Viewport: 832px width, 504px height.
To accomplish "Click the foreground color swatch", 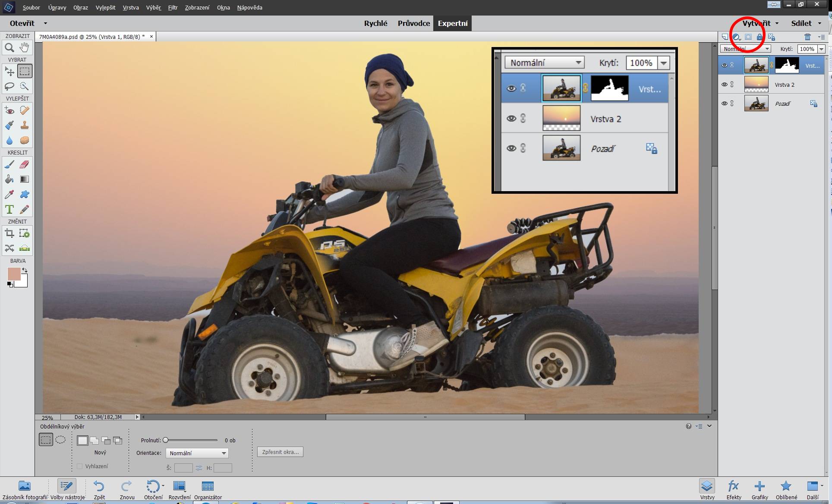I will coord(14,274).
